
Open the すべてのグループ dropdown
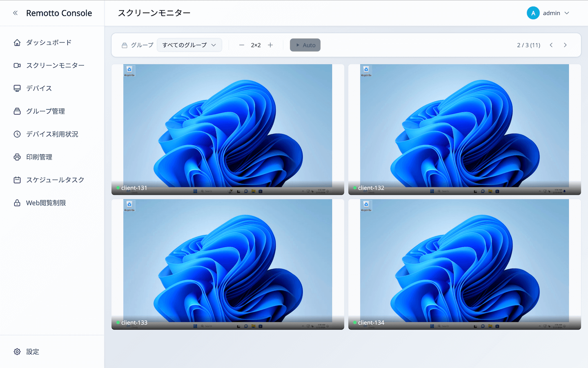coord(189,45)
